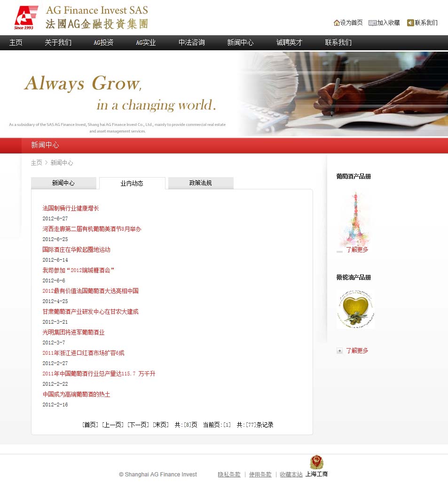Click the record count 共:[77]条记录
Viewport: 448px width, 483px height.
[x=255, y=425]
